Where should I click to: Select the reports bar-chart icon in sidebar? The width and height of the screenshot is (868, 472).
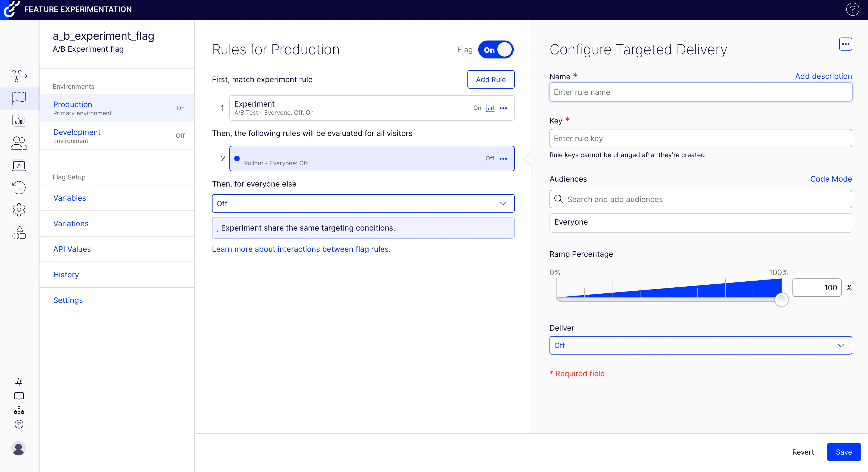point(18,120)
